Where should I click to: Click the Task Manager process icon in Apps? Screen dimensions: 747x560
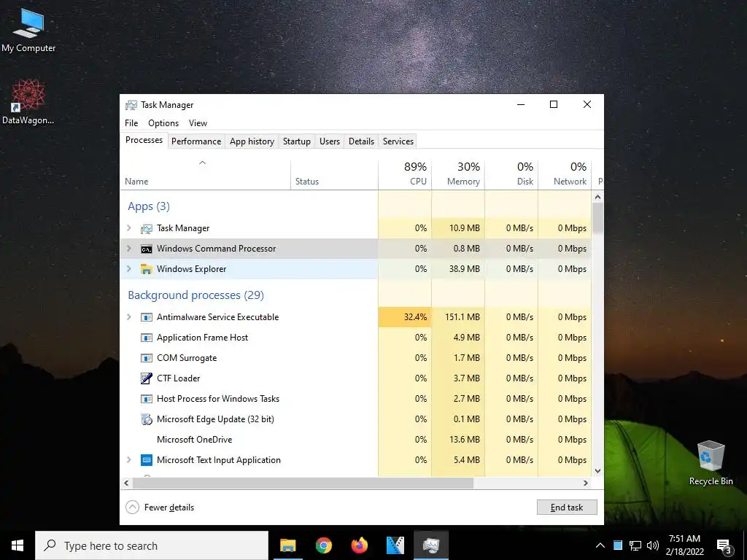146,228
